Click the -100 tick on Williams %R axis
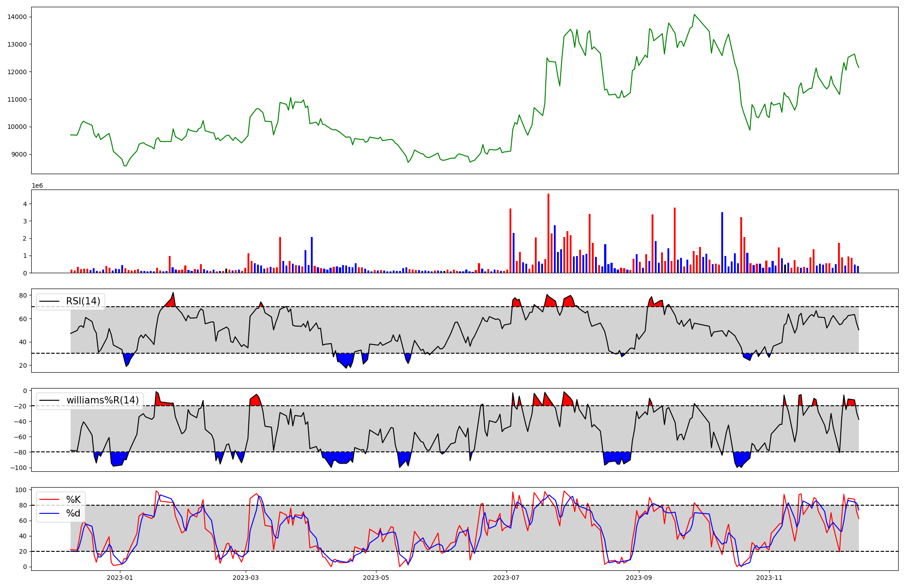 (x=18, y=468)
